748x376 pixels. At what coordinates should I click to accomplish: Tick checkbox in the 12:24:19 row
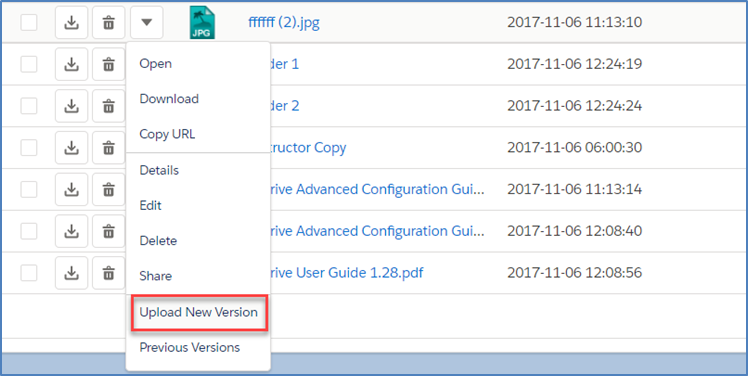pos(29,64)
